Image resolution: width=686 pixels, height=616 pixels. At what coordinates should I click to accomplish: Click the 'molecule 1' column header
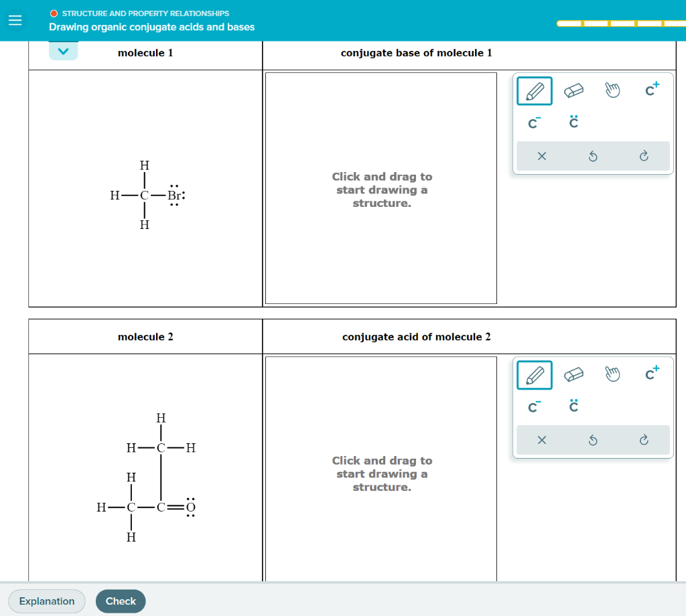coord(145,53)
